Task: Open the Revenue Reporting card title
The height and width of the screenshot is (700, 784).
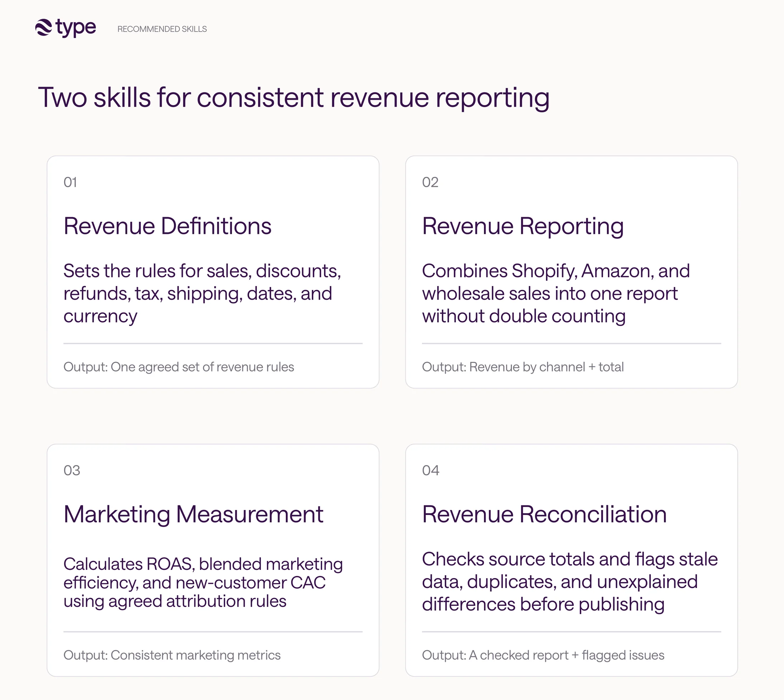Action: pyautogui.click(x=523, y=226)
